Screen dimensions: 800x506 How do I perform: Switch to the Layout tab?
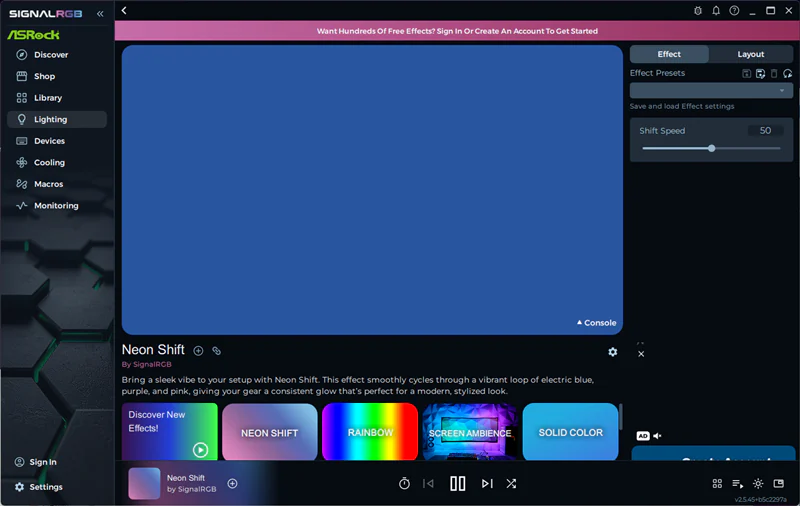[750, 54]
